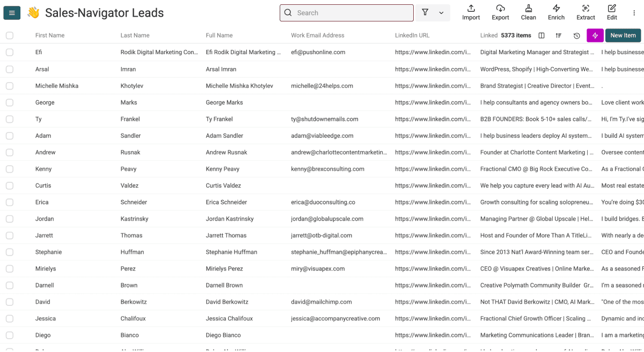Click email jordan@globalupscale.com
The height and width of the screenshot is (352, 644).
click(x=327, y=218)
